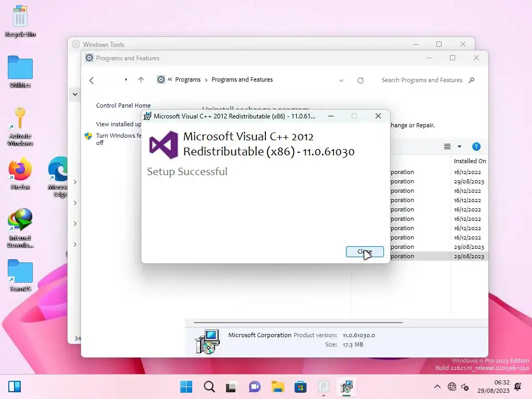Click muted volume tray icon
Screen dimensions: 532x399
click(465, 387)
